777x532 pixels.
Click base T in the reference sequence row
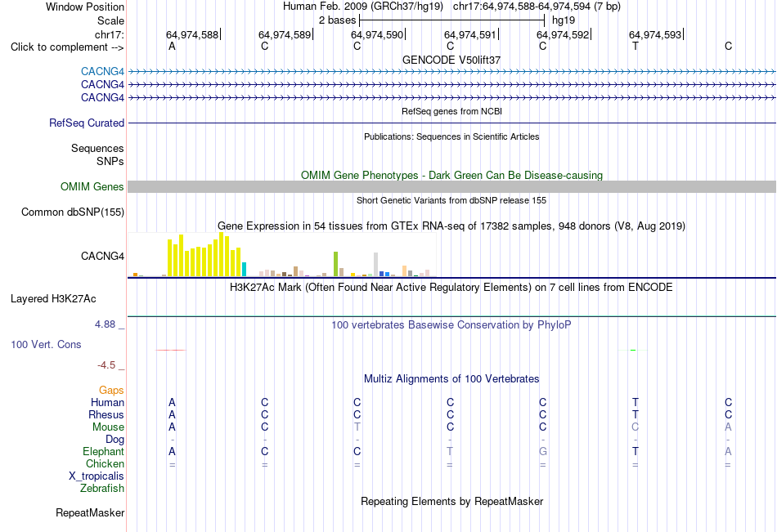click(x=636, y=46)
